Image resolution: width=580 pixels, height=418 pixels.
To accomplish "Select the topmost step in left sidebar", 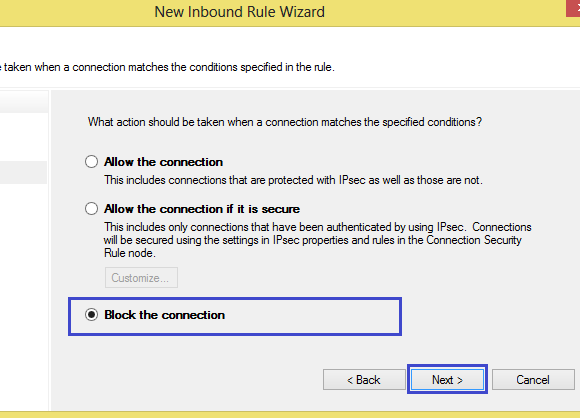I will pos(24,102).
